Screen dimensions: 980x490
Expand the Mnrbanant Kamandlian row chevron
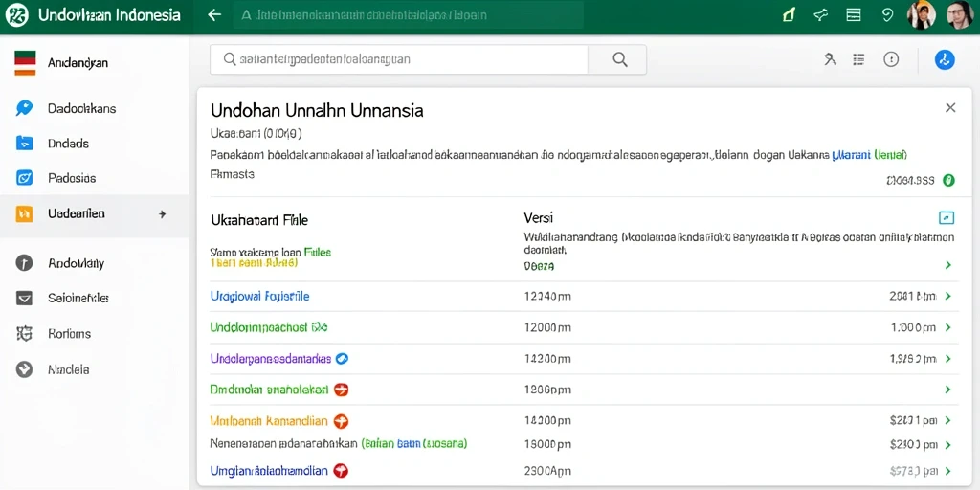click(x=948, y=421)
